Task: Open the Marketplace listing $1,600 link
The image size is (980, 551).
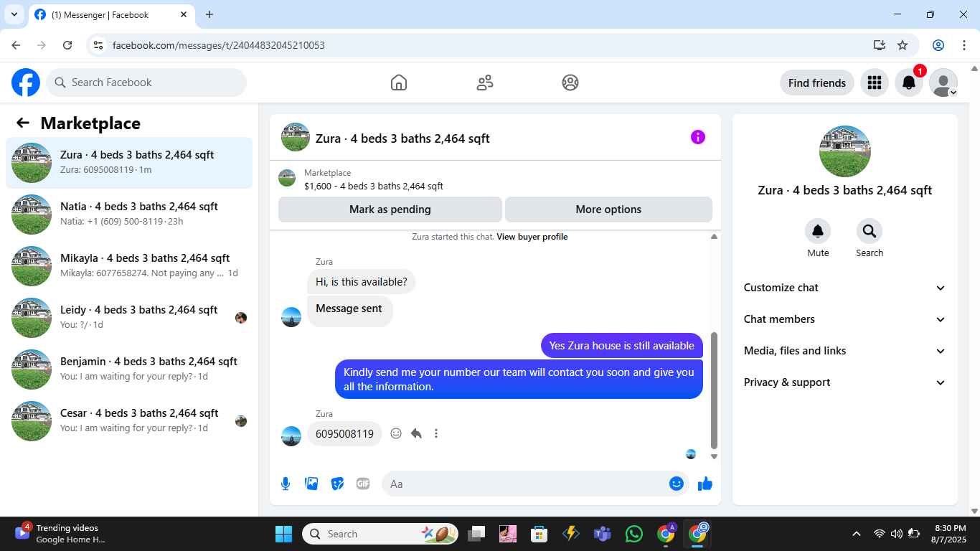Action: [374, 187]
